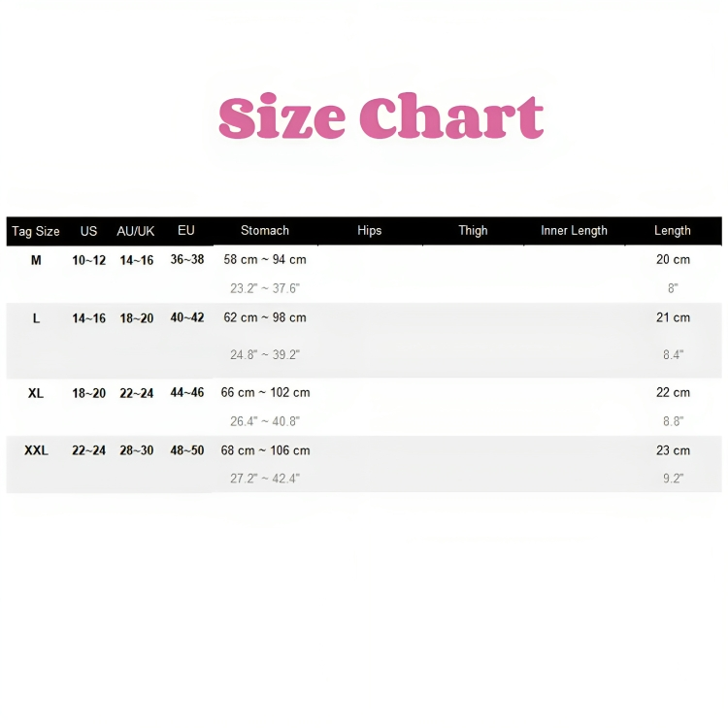Select the Inner Length column header
Image resolution: width=728 pixels, height=728 pixels.
[x=574, y=230]
